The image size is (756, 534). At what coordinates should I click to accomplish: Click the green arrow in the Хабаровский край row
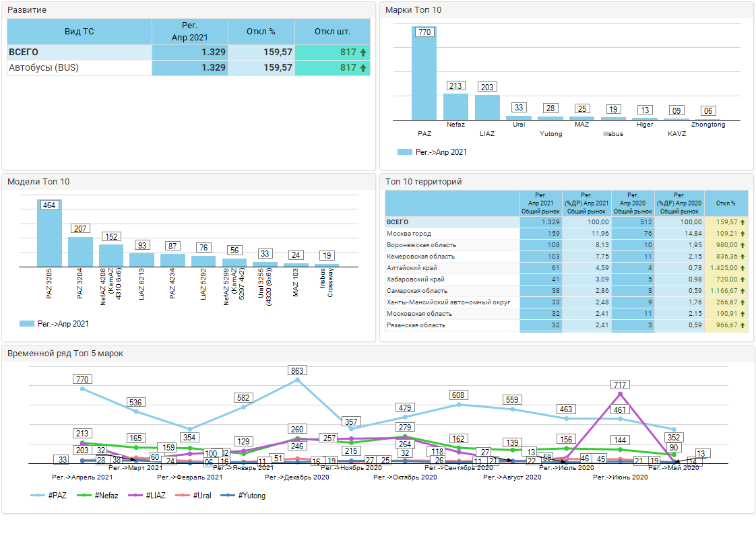pyautogui.click(x=743, y=279)
